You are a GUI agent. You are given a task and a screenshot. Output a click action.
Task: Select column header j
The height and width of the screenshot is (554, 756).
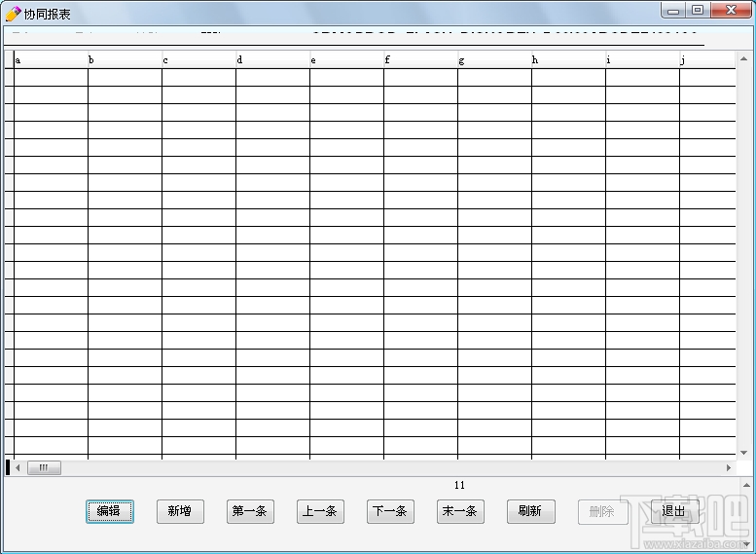[x=707, y=59]
